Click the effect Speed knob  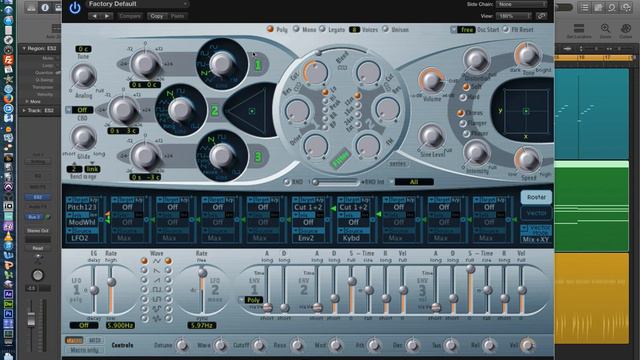(x=527, y=160)
